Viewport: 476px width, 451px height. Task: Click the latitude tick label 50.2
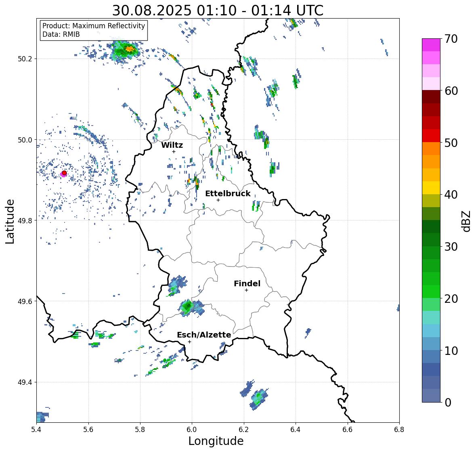25,59
